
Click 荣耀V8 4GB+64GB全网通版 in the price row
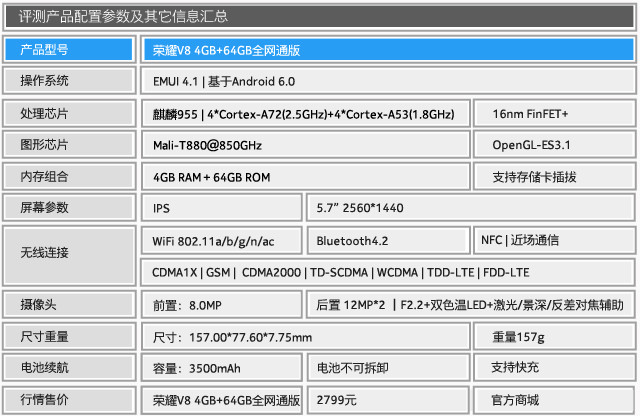[222, 400]
